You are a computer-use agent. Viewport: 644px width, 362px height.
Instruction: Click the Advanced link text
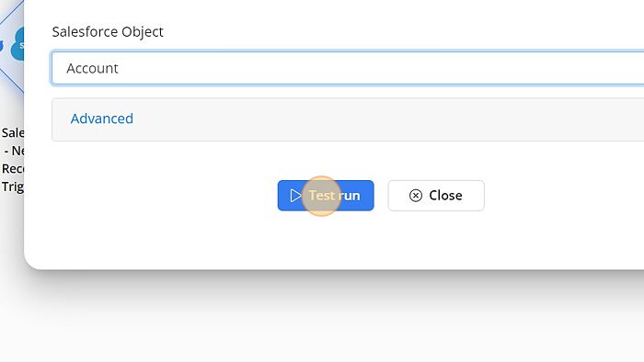(102, 119)
